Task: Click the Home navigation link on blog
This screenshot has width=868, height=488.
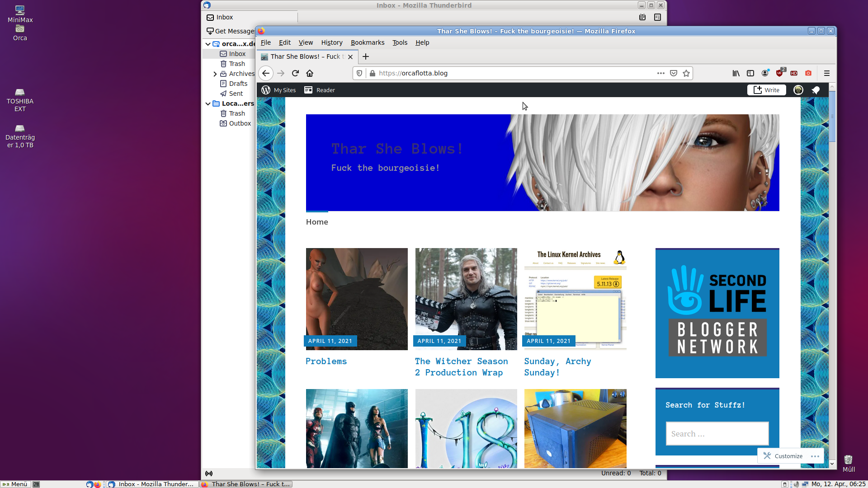Action: 317,222
